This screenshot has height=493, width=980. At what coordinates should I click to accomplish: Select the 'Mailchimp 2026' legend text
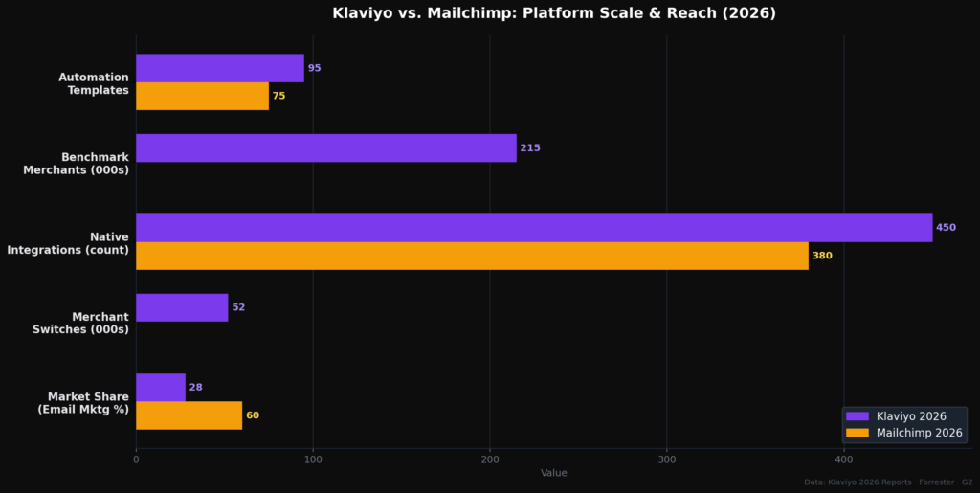point(920,433)
